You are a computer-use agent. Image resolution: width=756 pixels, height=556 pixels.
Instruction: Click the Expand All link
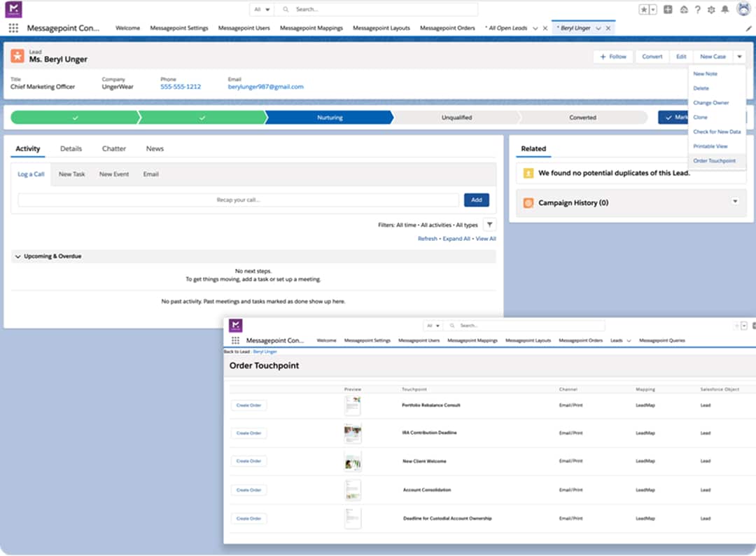tap(456, 239)
